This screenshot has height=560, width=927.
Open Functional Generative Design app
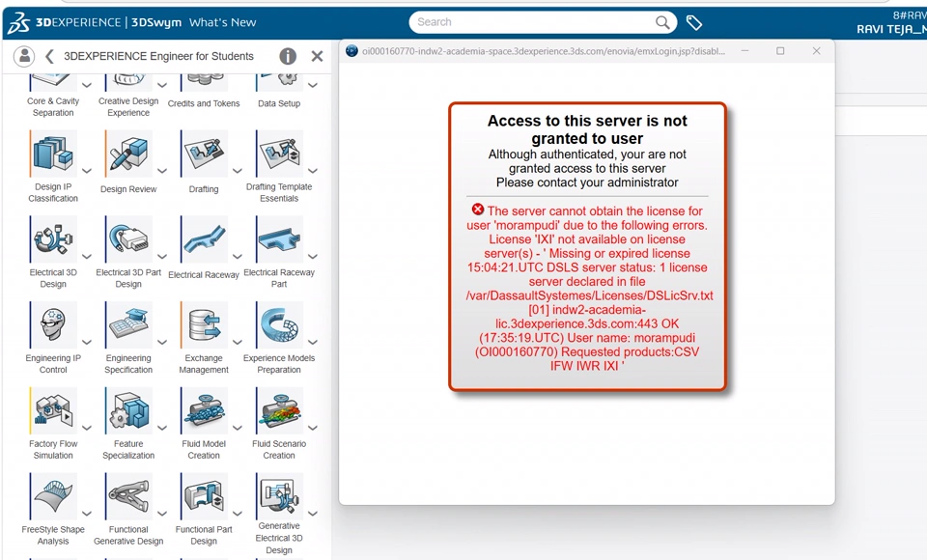128,496
